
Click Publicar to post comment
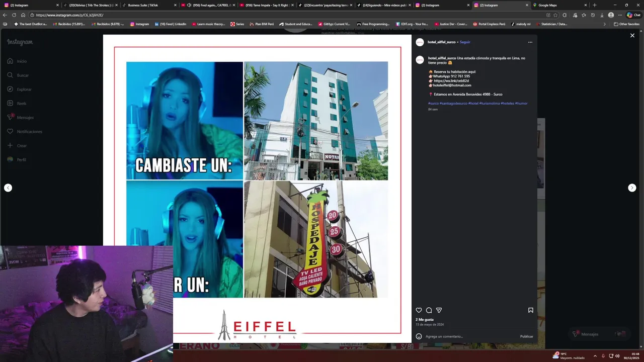click(x=527, y=336)
